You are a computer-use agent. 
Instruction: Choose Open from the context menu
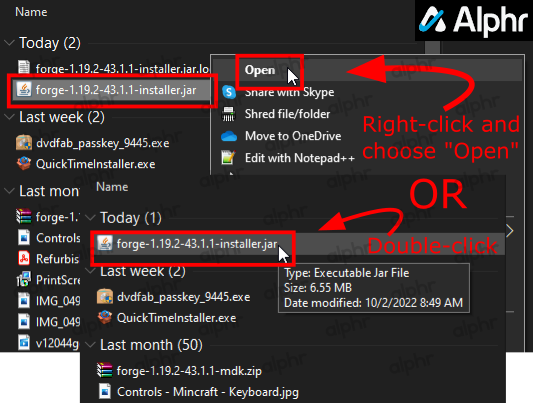(x=260, y=70)
